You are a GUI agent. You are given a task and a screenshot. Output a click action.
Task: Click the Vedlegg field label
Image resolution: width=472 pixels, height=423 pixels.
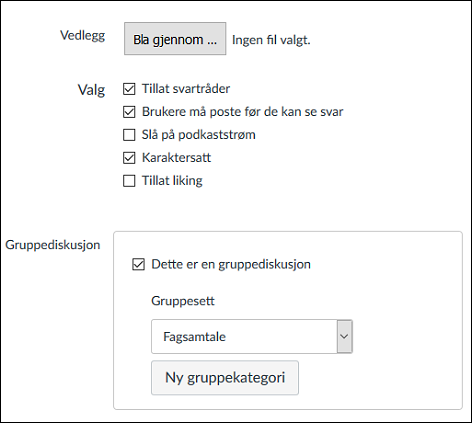pos(83,35)
